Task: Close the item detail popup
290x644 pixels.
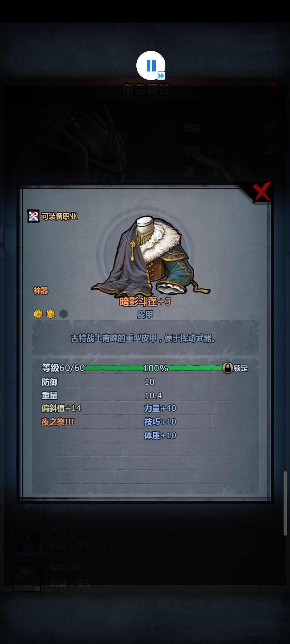Action: 262,191
